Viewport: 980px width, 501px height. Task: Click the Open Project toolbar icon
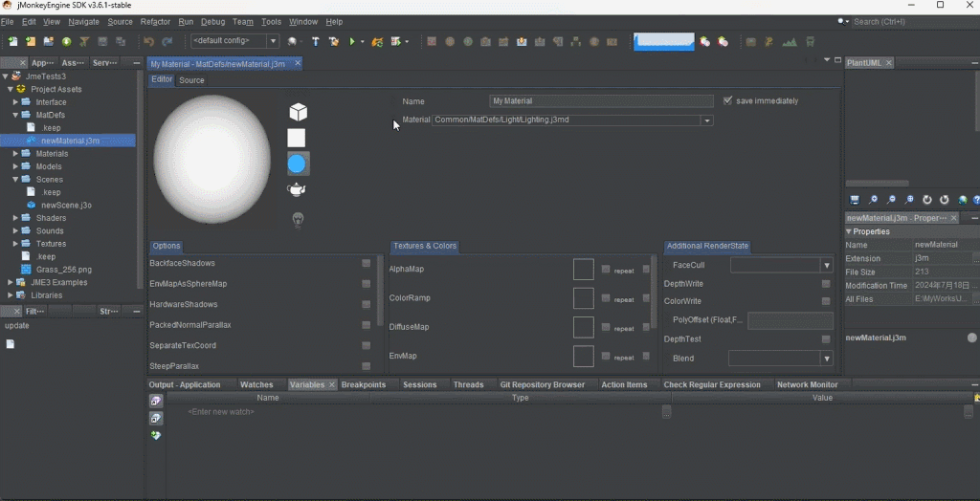tap(48, 42)
